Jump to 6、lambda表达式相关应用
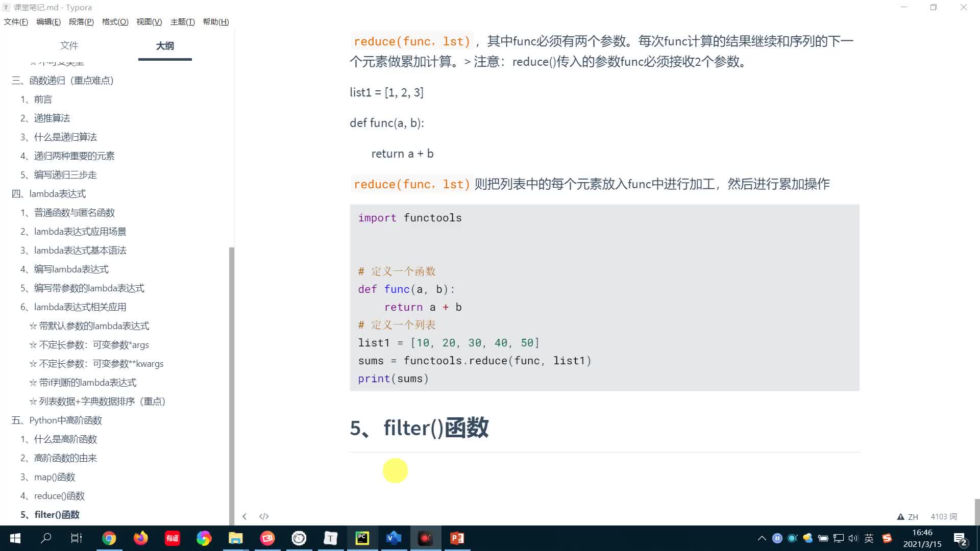 [73, 307]
